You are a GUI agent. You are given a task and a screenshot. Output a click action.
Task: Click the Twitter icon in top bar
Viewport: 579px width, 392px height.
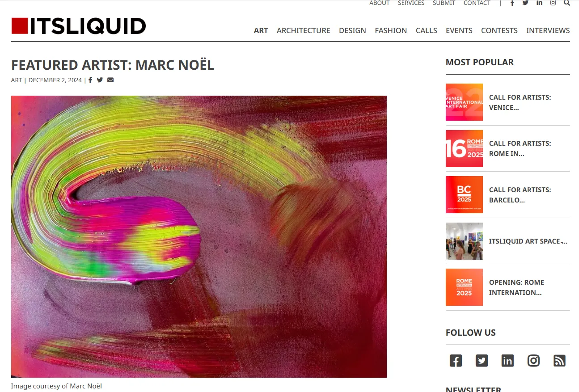click(525, 3)
